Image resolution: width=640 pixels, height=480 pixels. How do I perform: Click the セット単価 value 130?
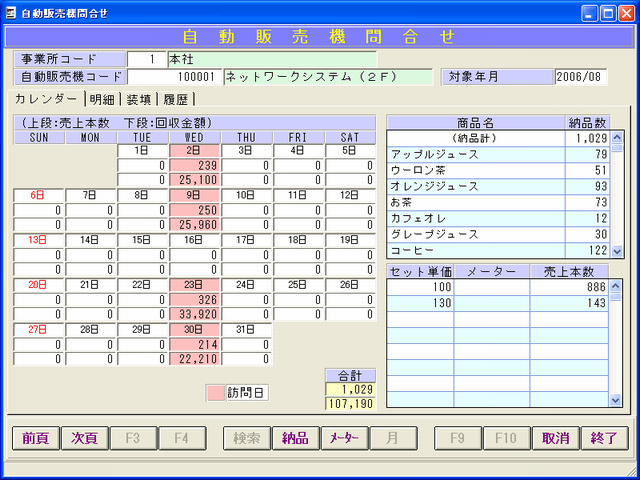[420, 303]
